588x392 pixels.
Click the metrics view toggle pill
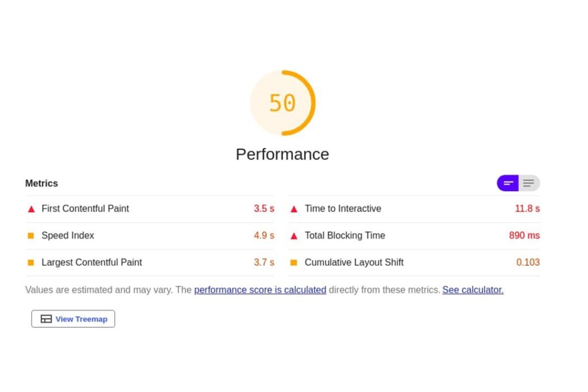coord(518,183)
